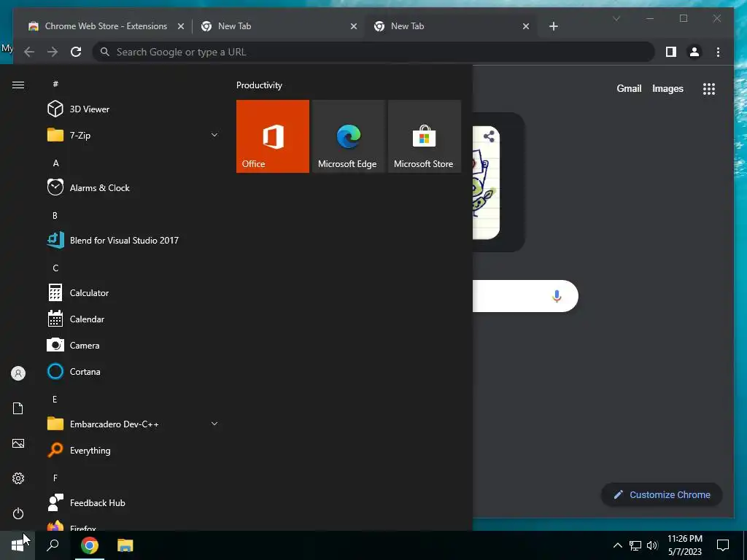Expand the Embarcadero Dev-C++ folder chevron
747x560 pixels.
(214, 424)
